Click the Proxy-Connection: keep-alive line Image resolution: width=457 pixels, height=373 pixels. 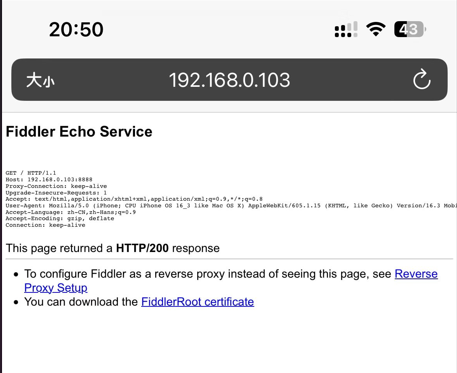[x=56, y=186]
